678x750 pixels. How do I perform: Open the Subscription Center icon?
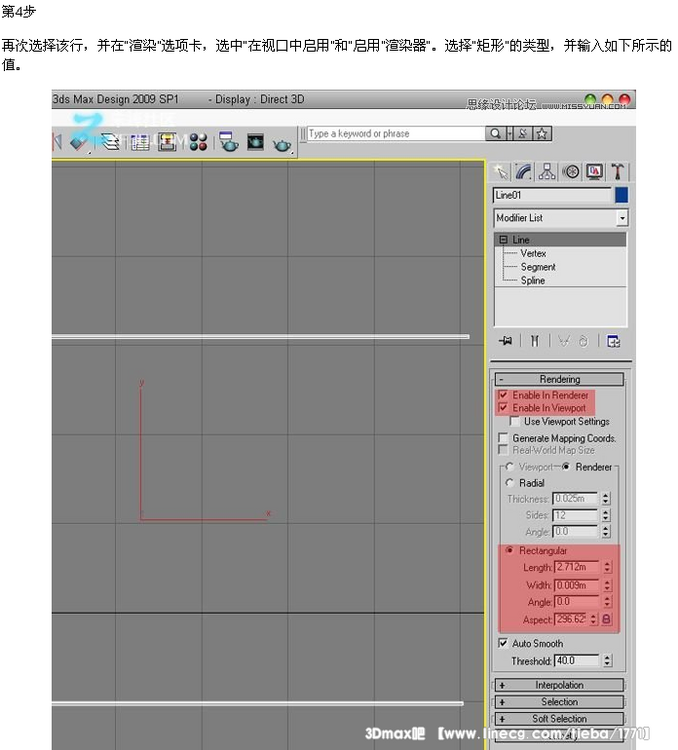point(523,133)
